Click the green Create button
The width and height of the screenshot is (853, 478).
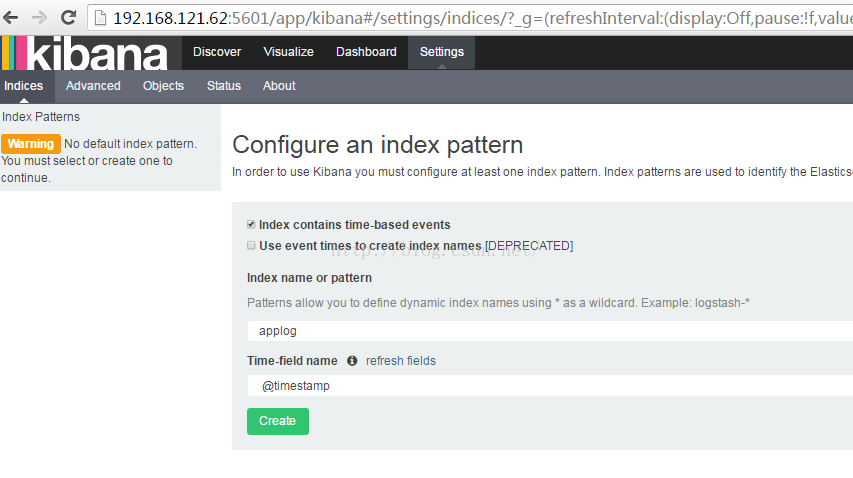click(x=277, y=421)
